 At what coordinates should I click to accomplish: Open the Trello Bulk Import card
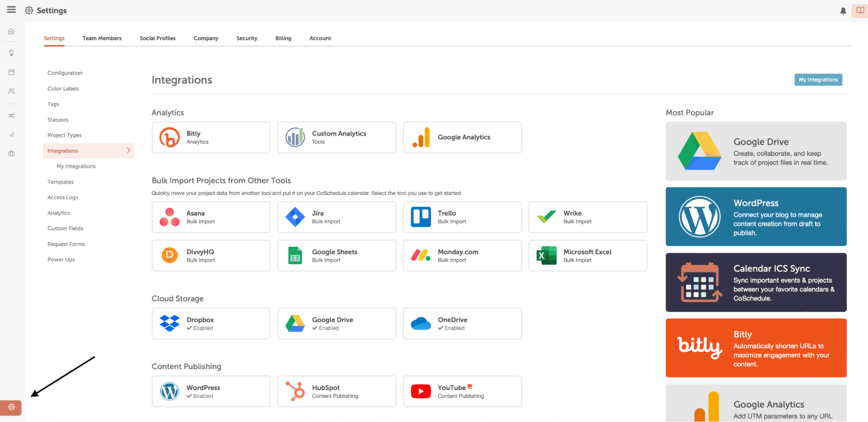(x=462, y=217)
